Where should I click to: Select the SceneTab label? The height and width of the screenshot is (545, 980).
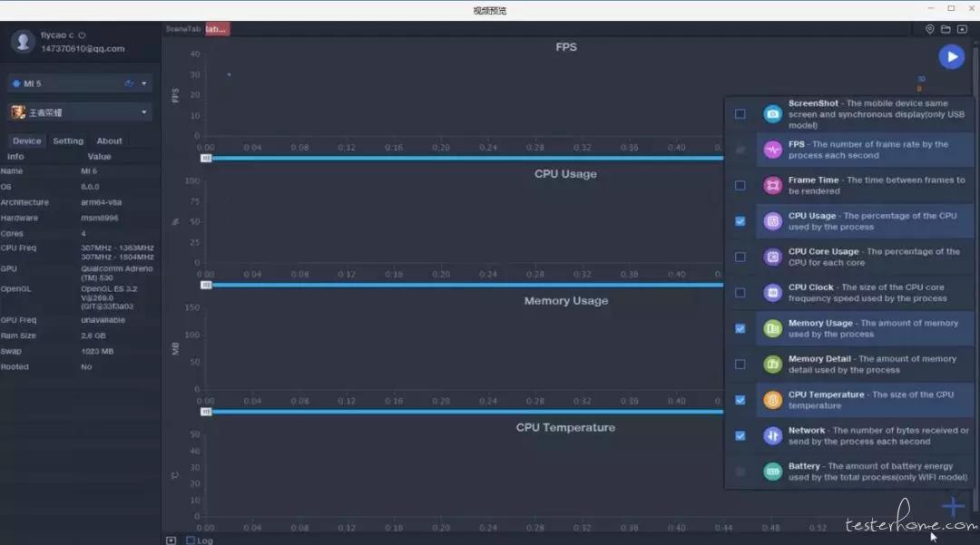183,29
